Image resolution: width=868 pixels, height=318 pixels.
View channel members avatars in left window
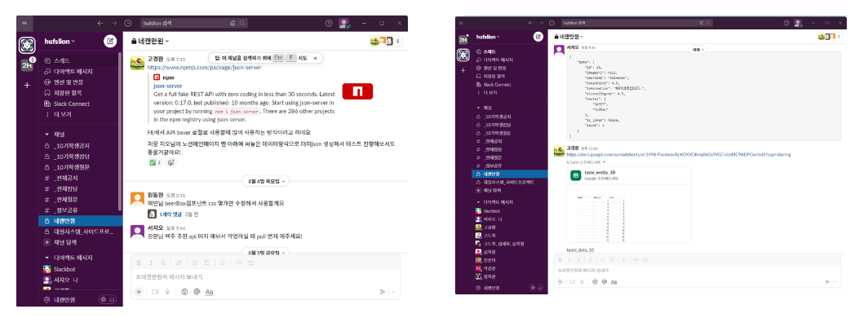click(386, 41)
